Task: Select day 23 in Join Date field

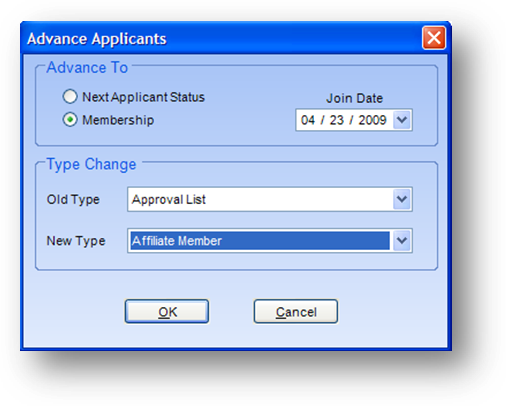Action: click(x=336, y=120)
